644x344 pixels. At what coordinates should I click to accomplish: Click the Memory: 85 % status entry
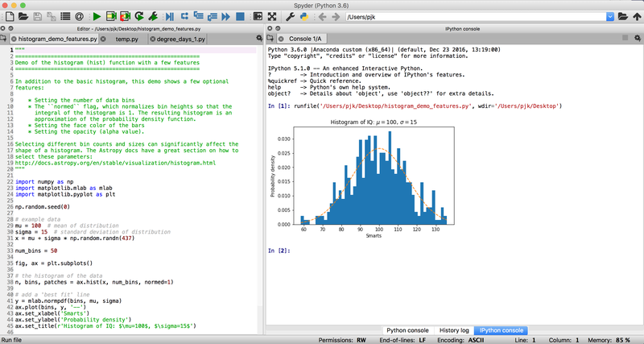point(609,340)
